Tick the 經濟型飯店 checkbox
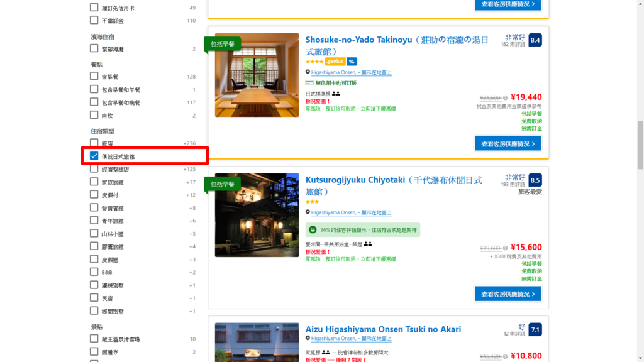 click(94, 168)
